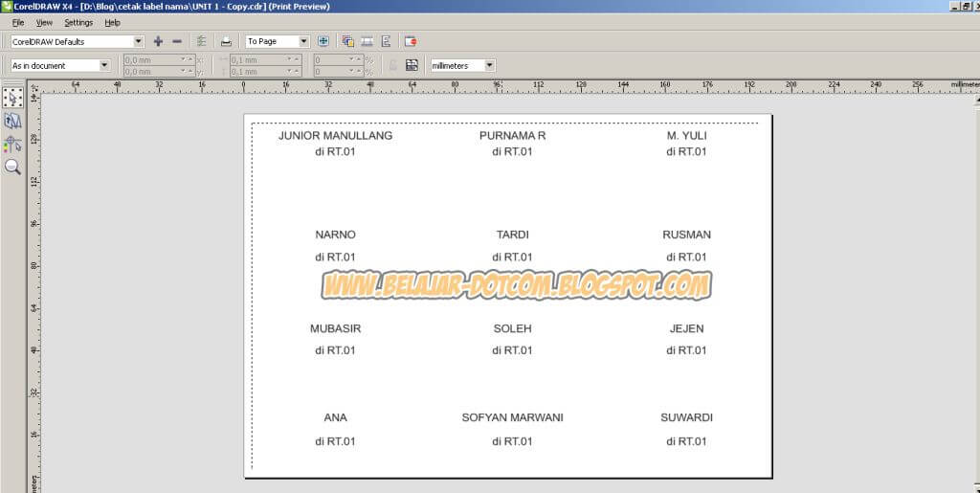
Task: Expand the As in document dropdown
Action: [x=104, y=65]
